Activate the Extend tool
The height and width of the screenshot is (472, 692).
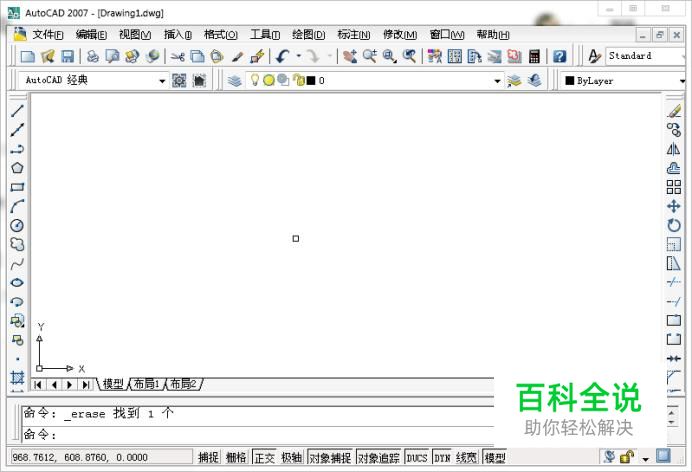pos(673,302)
